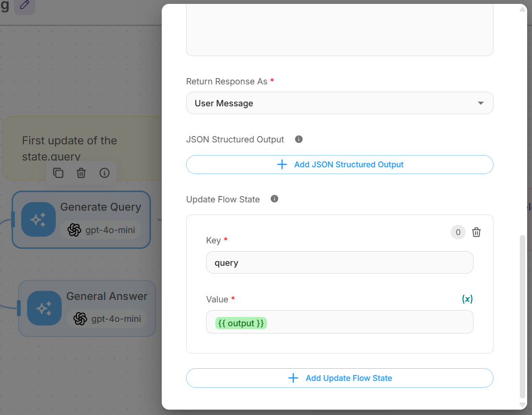Click the pencil edit icon beside the flow title
The width and height of the screenshot is (532, 415).
tap(24, 6)
